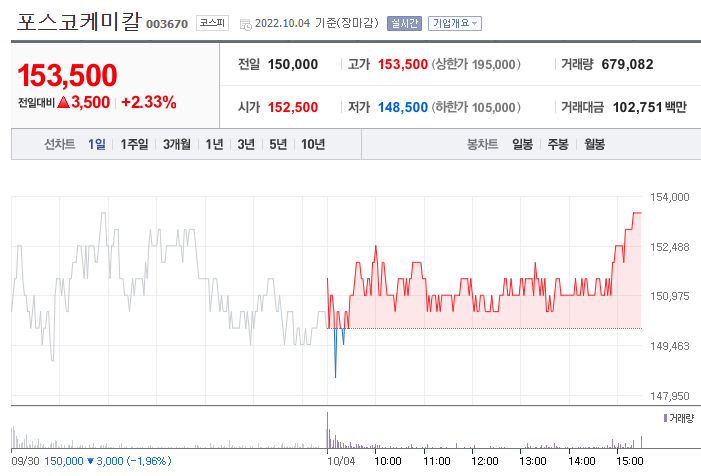Select the 1년 line chart tab
Image resolution: width=701 pixels, height=476 pixels.
tap(214, 144)
